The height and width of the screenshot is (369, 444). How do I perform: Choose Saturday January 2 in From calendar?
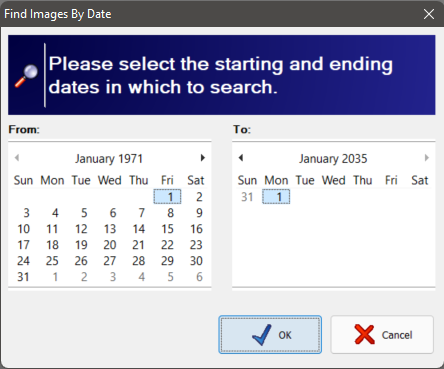click(x=199, y=197)
